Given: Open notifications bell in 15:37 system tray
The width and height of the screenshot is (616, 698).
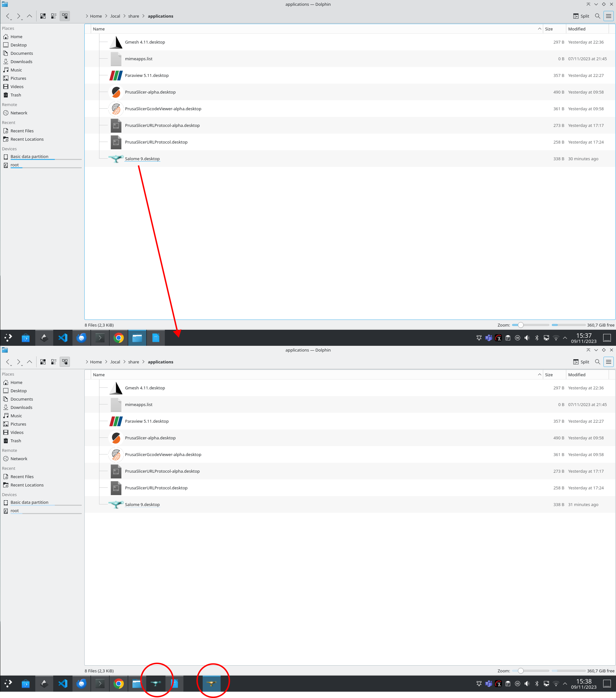Looking at the screenshot, I should pos(479,338).
